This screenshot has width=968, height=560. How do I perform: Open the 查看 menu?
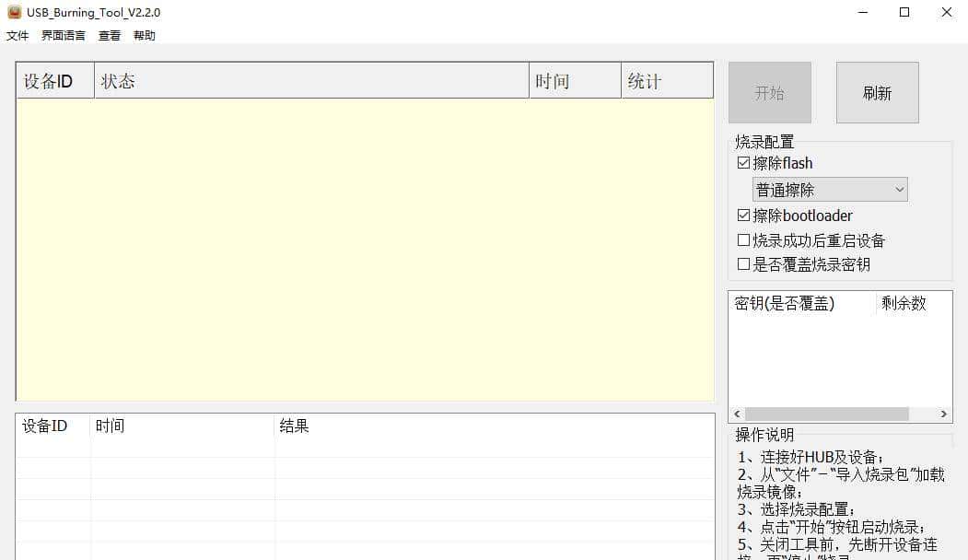tap(110, 36)
